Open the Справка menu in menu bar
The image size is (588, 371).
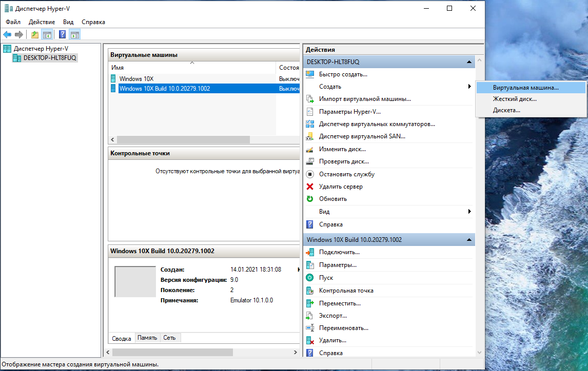tap(93, 22)
